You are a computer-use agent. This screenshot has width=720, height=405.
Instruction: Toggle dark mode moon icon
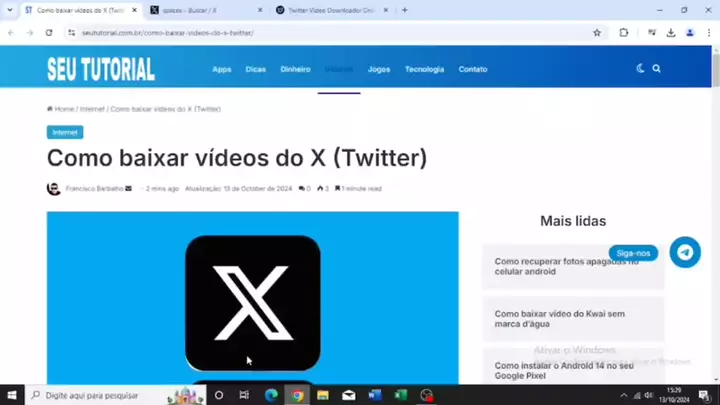tap(640, 69)
